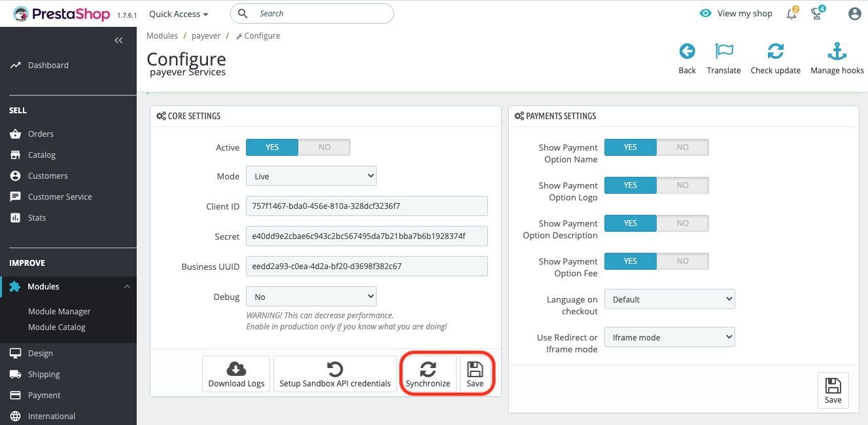
Task: Click the Customers person icon
Action: [x=15, y=176]
